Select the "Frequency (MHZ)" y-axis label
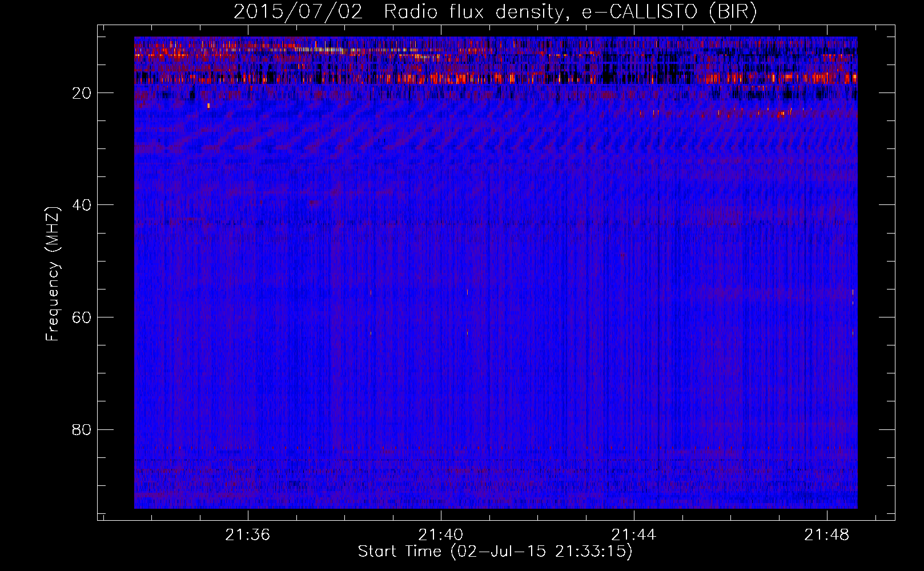 [x=53, y=274]
